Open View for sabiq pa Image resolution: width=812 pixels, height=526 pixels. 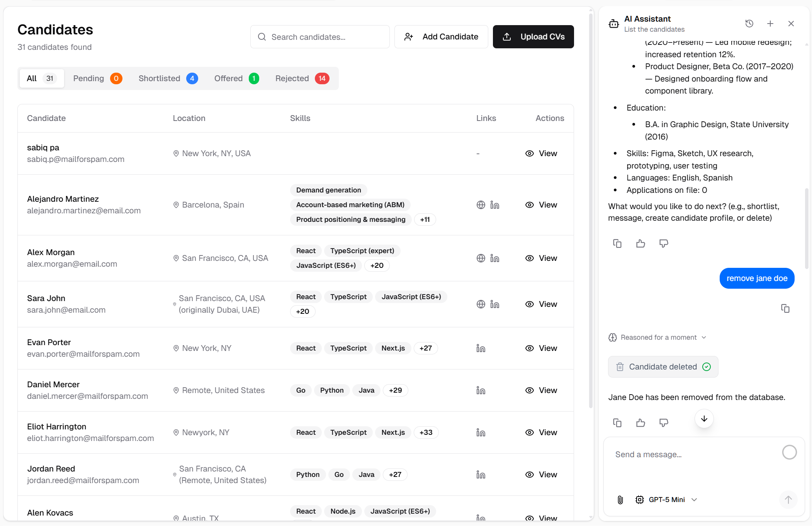coord(541,153)
